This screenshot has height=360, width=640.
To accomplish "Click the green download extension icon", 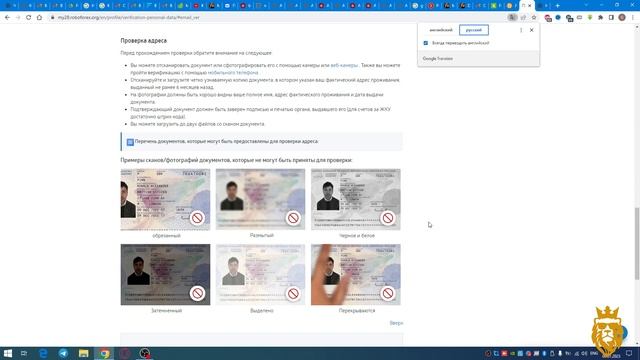I will click(590, 18).
